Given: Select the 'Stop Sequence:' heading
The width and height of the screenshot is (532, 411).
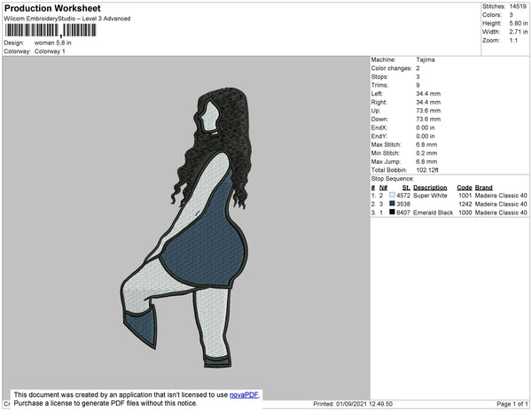Looking at the screenshot, I should coord(393,179).
